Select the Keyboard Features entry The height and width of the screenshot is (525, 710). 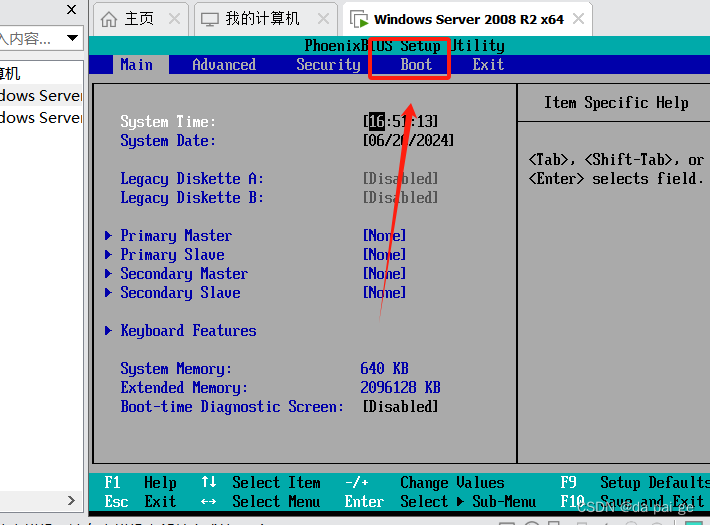click(188, 331)
